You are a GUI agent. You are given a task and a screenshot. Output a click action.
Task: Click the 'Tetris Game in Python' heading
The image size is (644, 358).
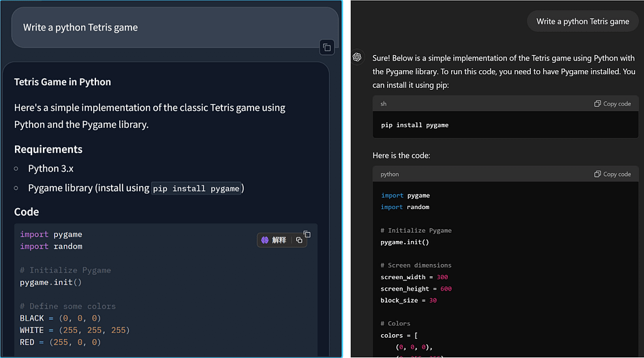pyautogui.click(x=63, y=82)
